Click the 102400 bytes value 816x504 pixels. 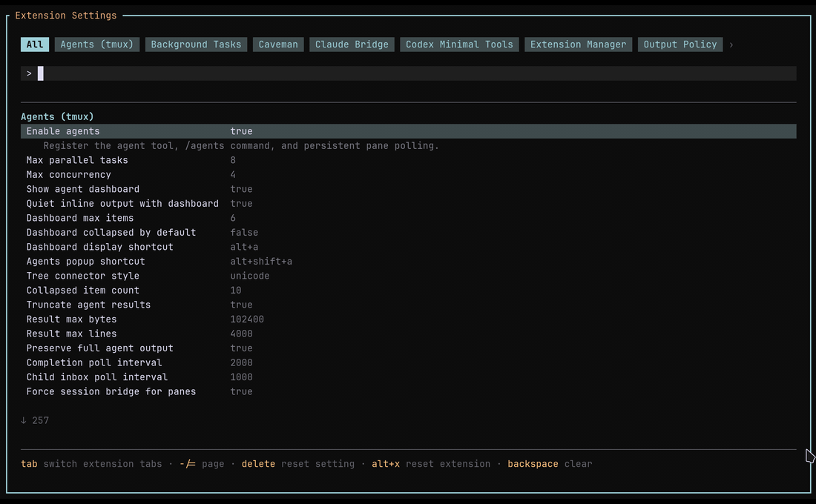pyautogui.click(x=247, y=319)
